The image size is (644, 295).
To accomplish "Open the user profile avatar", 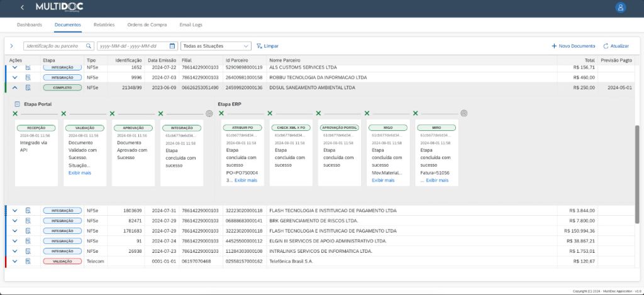I will pos(620,8).
